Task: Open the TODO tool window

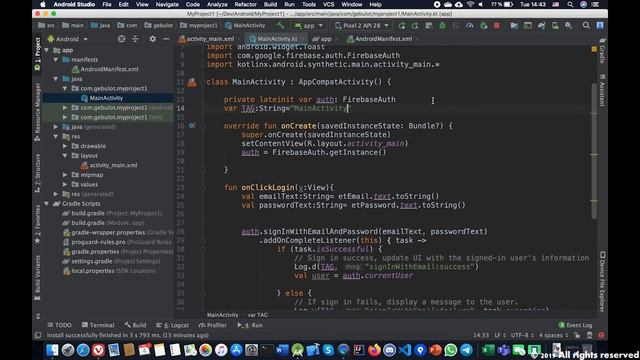Action: 60,325
